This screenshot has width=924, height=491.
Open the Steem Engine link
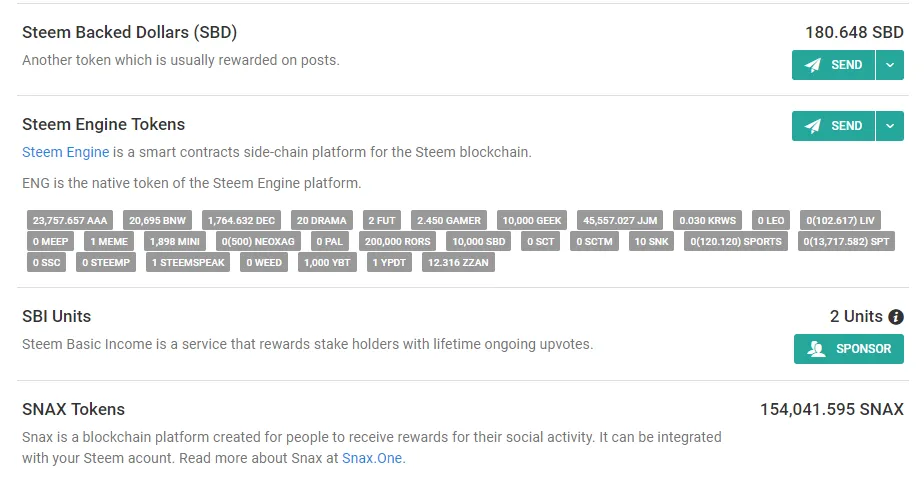click(66, 153)
